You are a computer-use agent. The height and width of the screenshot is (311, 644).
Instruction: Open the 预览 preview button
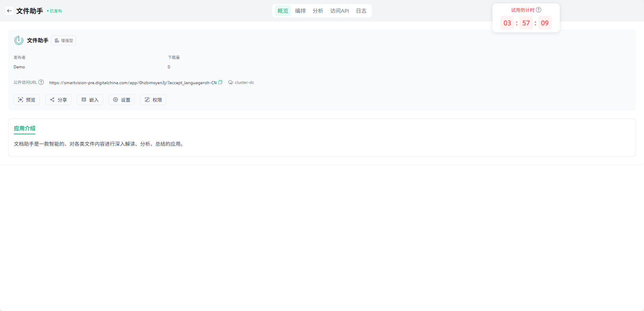27,100
